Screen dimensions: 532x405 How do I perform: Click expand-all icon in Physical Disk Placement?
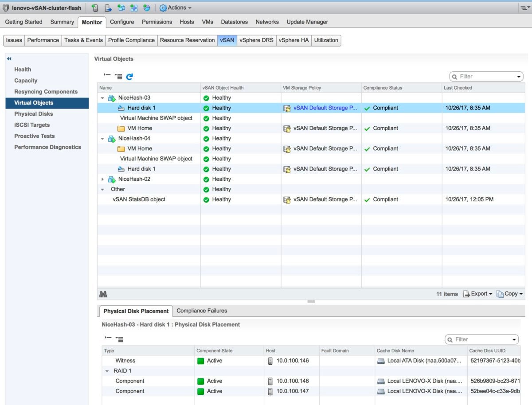pos(119,339)
